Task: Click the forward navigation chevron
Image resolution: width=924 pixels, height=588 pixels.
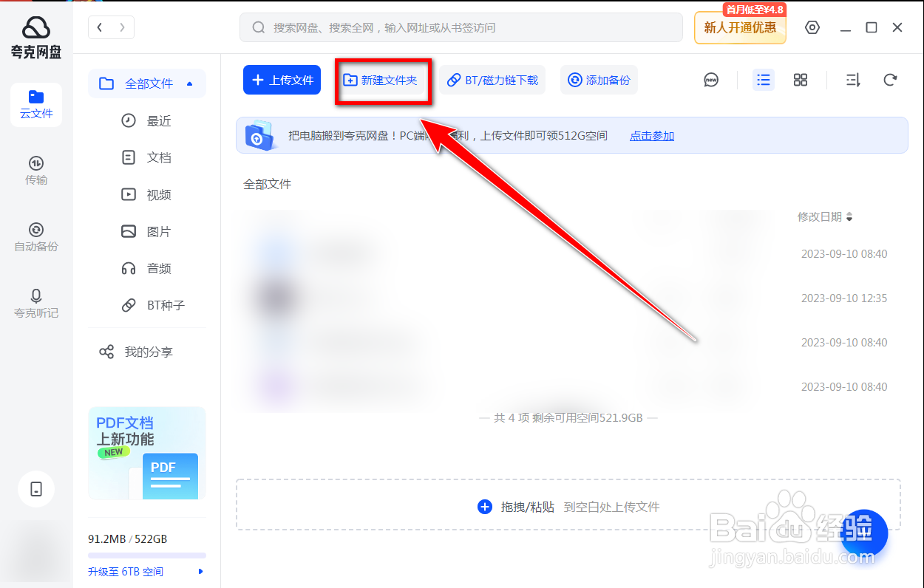Action: (x=122, y=27)
